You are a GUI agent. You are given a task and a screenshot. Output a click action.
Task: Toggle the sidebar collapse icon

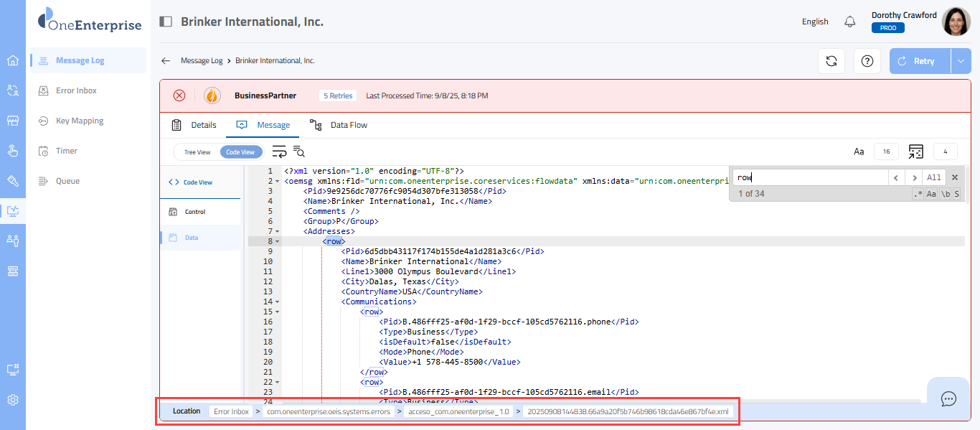pos(166,22)
